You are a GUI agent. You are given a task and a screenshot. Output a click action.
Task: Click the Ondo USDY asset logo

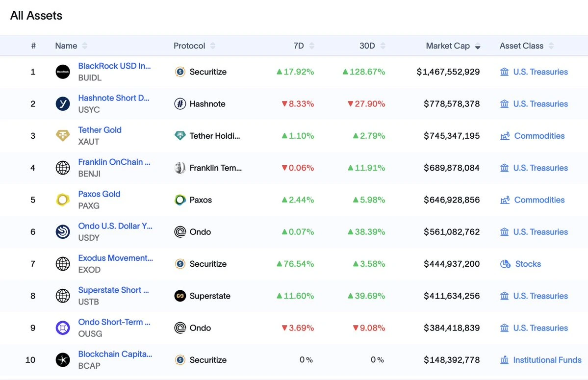(63, 231)
